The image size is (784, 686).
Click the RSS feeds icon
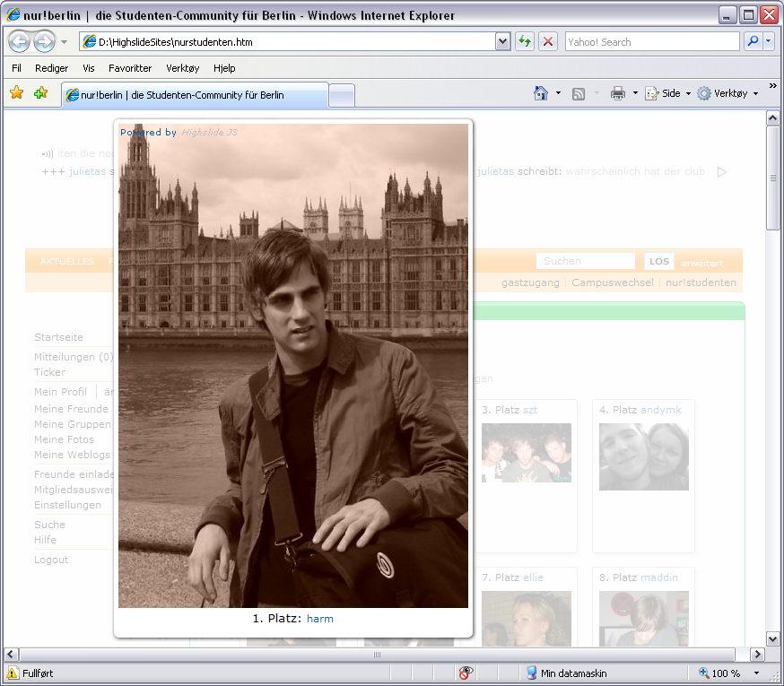[x=579, y=93]
